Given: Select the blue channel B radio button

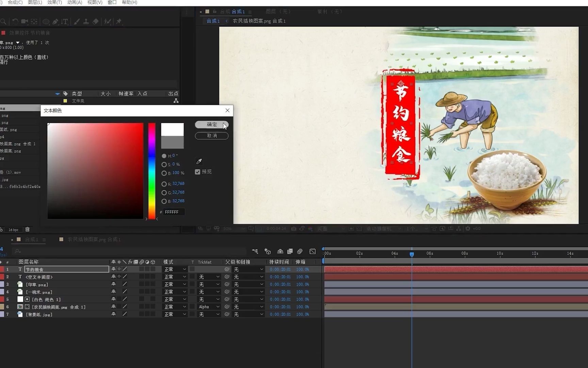Looking at the screenshot, I should coord(164,201).
